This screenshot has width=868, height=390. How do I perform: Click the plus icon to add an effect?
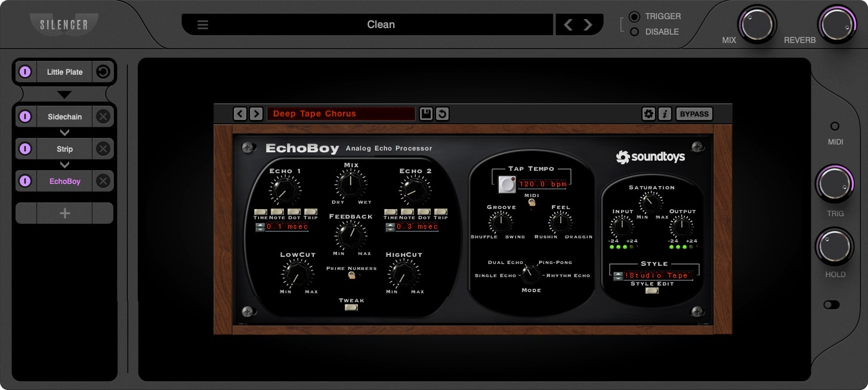(64, 213)
